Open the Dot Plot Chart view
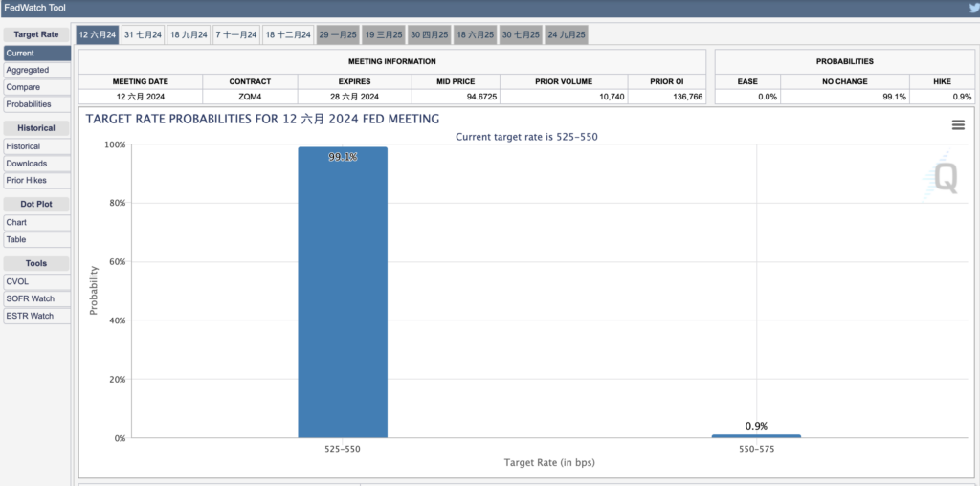Viewport: 980px width, 486px height. coord(37,222)
